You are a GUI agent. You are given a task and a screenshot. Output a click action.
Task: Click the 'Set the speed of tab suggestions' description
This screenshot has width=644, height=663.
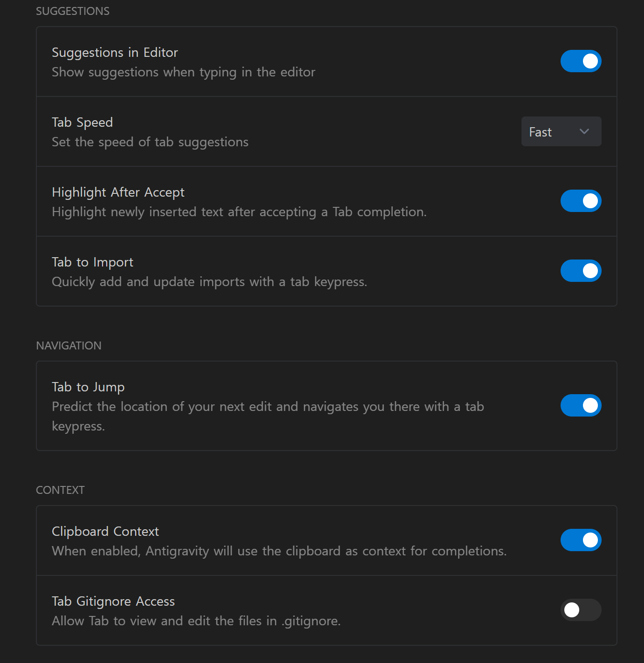tap(150, 142)
